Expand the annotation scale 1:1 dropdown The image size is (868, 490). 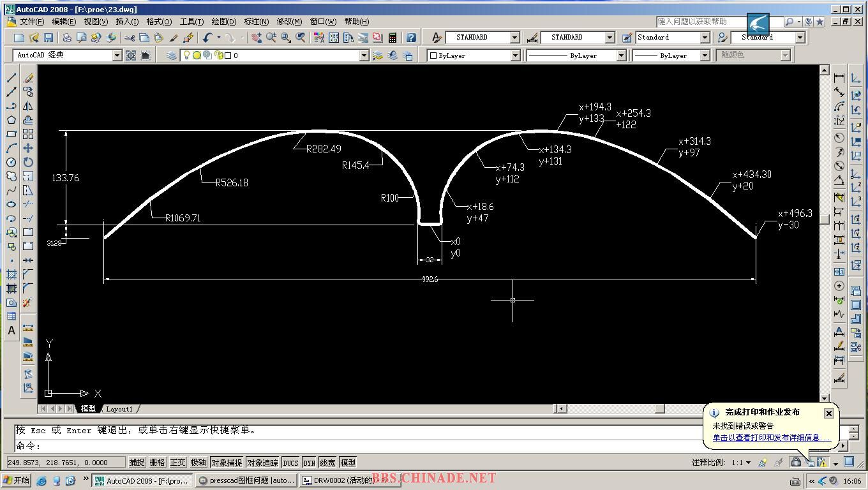pyautogui.click(x=748, y=463)
